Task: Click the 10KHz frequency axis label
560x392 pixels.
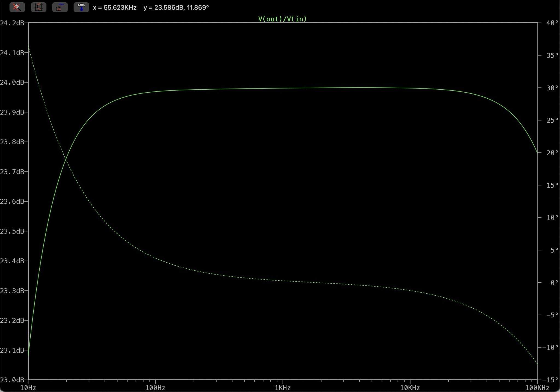Action: (x=410, y=388)
